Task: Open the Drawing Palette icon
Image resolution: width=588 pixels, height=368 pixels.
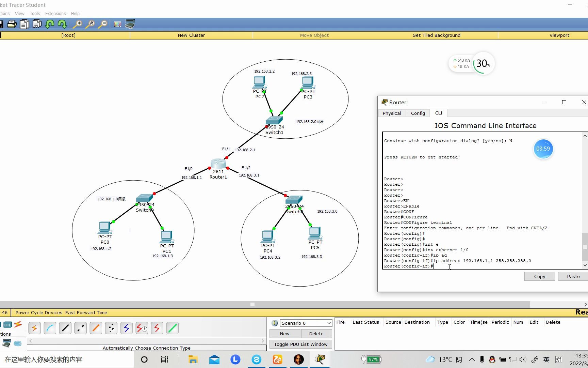Action: click(x=117, y=24)
